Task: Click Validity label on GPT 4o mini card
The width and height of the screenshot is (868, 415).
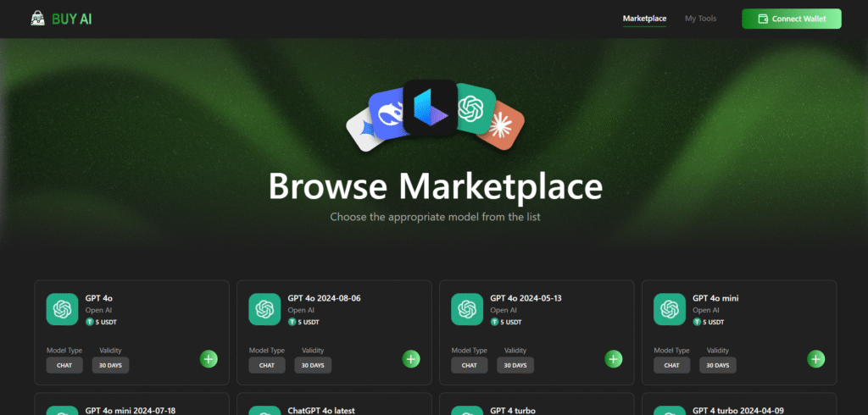Action: tap(718, 351)
